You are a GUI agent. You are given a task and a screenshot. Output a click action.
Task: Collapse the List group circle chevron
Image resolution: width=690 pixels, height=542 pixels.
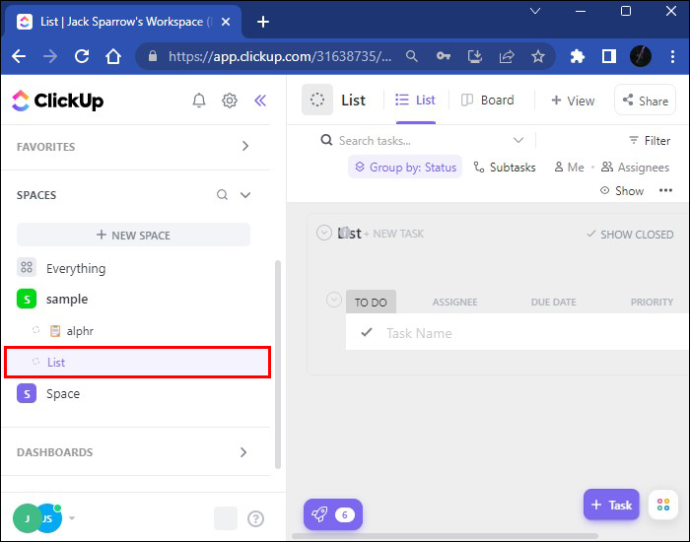tap(324, 233)
